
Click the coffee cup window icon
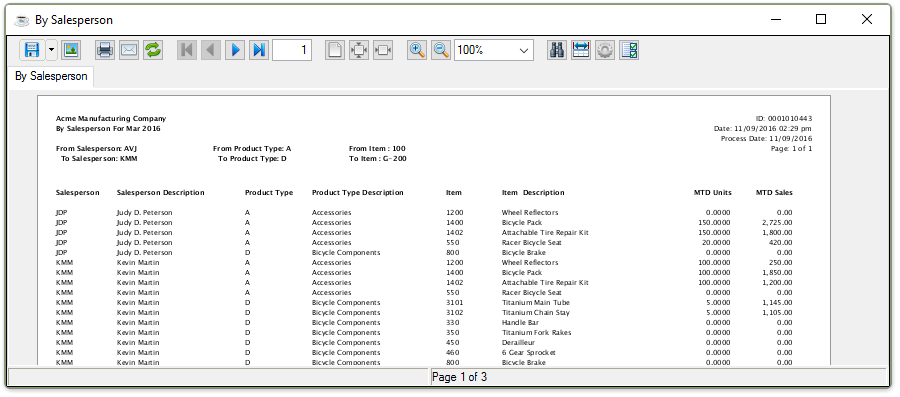point(22,20)
